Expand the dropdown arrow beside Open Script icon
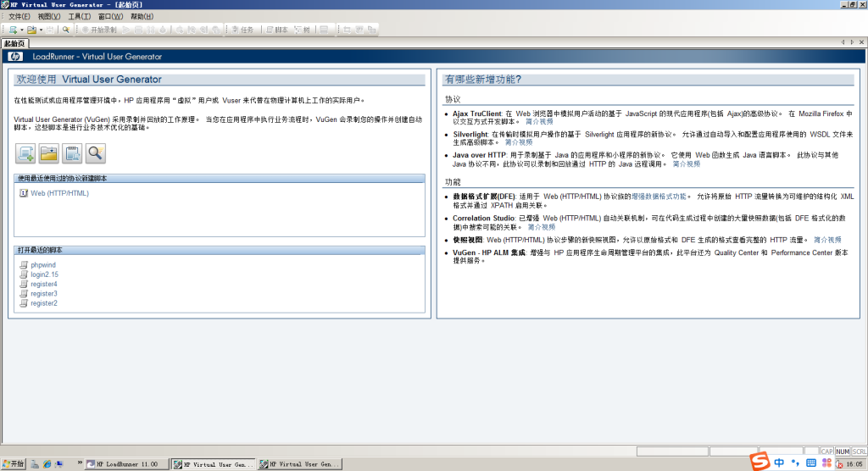The image size is (868, 471). coord(41,30)
